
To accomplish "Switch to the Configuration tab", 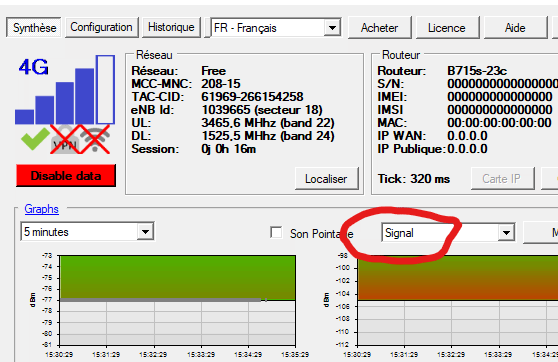I will 101,27.
